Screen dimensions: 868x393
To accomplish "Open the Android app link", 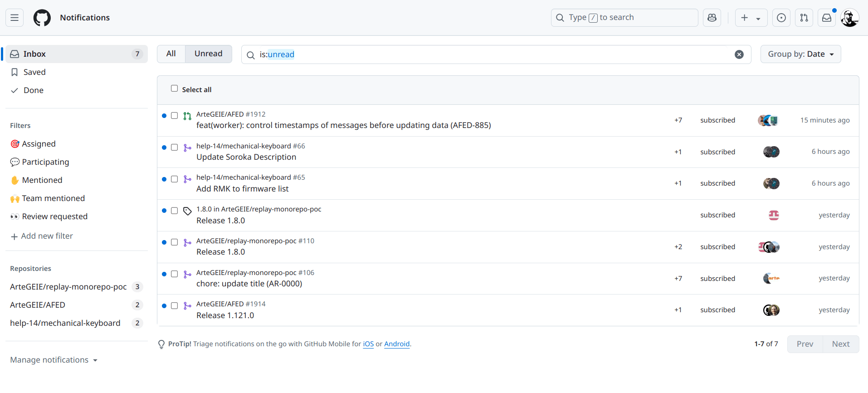I will [397, 344].
